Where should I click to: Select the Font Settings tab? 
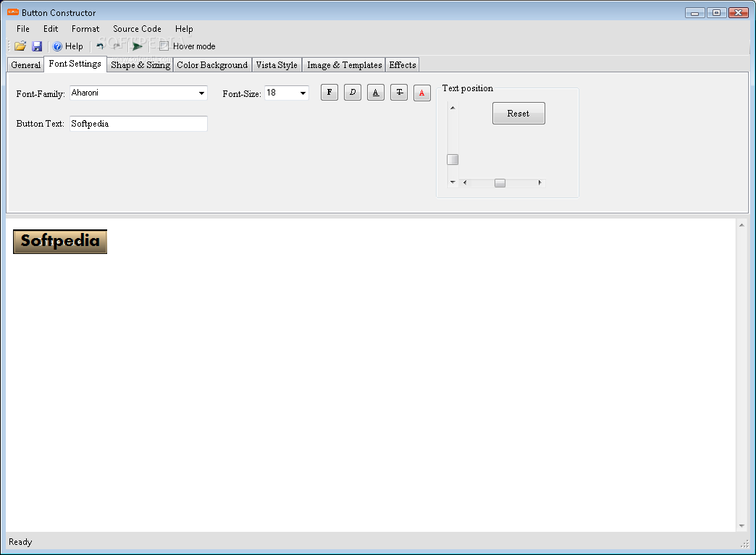click(x=75, y=64)
